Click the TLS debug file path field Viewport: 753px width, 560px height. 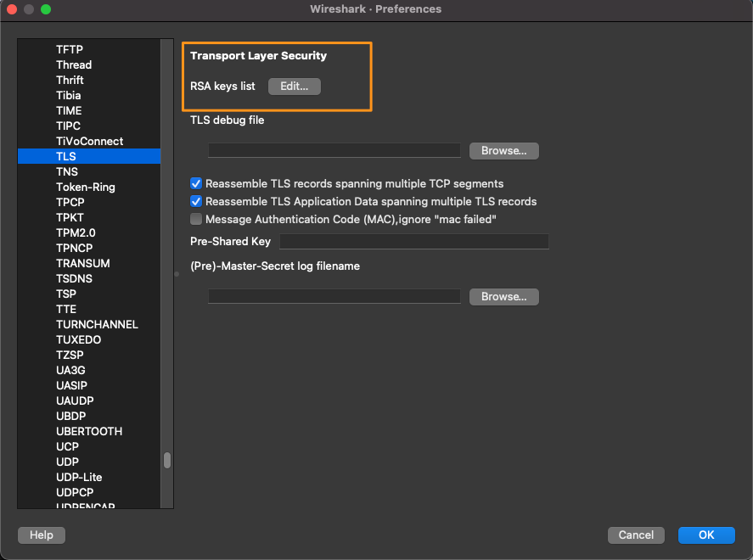coord(334,151)
